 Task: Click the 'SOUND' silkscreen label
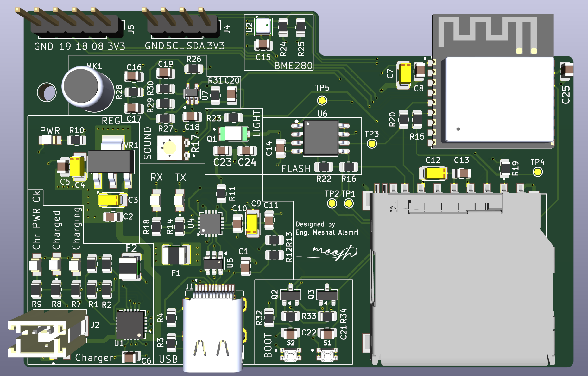tap(148, 143)
